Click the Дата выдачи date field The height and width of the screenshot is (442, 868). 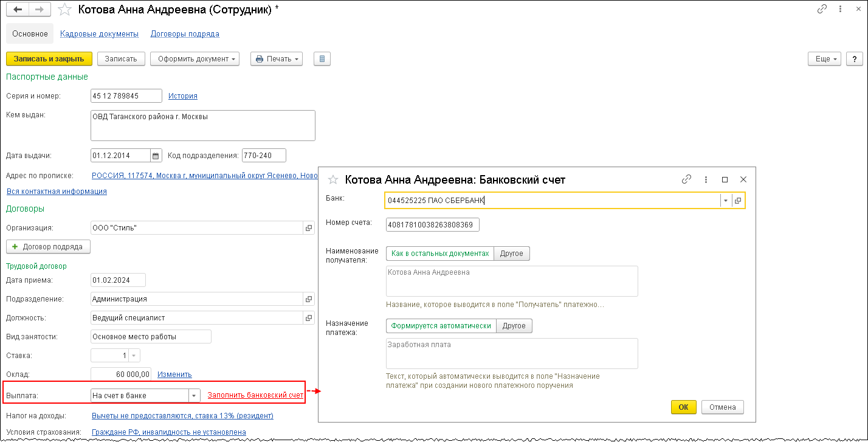coord(120,156)
